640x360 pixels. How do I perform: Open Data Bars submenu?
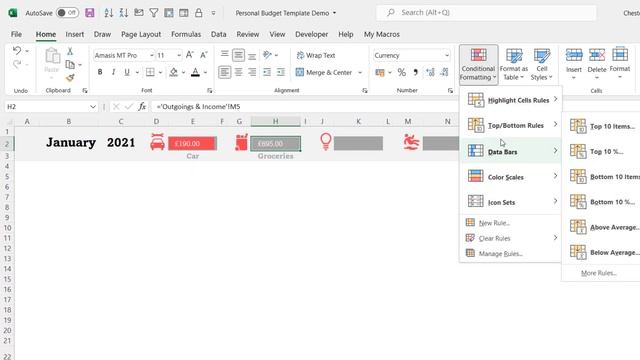pos(512,151)
